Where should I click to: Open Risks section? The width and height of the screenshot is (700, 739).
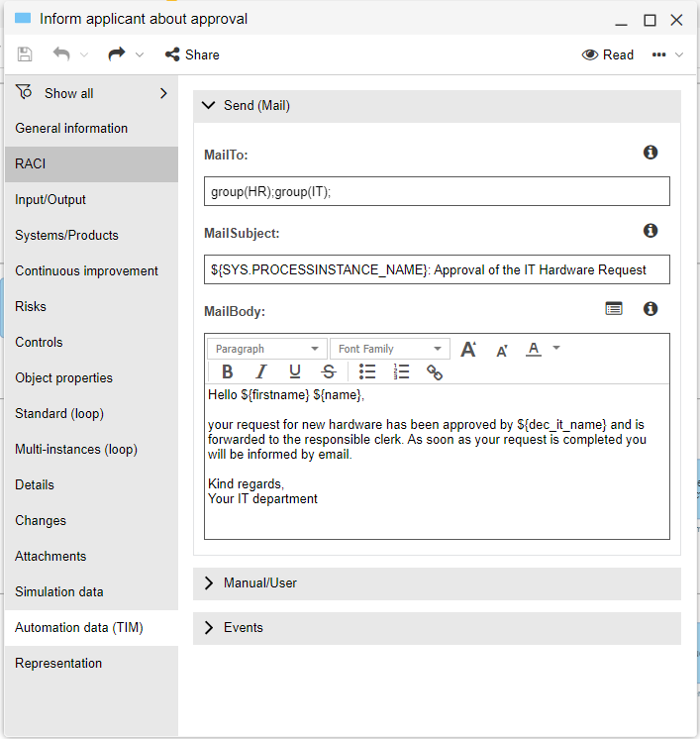[x=91, y=307]
